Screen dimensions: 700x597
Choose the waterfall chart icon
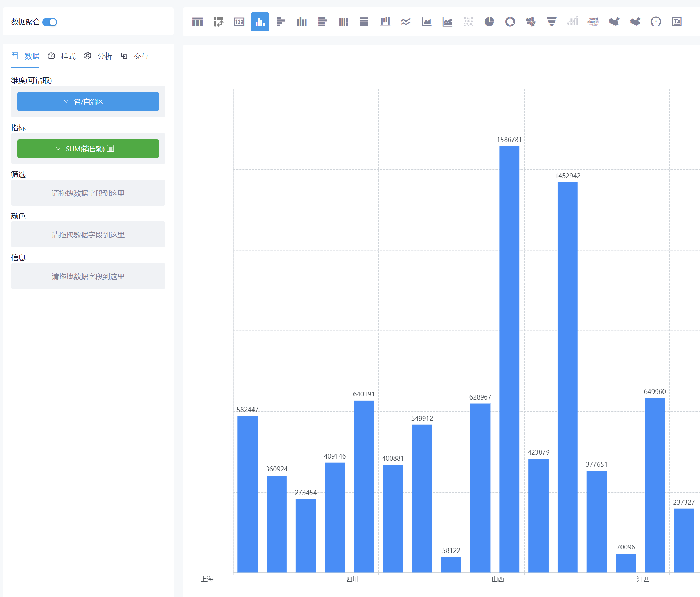click(385, 22)
